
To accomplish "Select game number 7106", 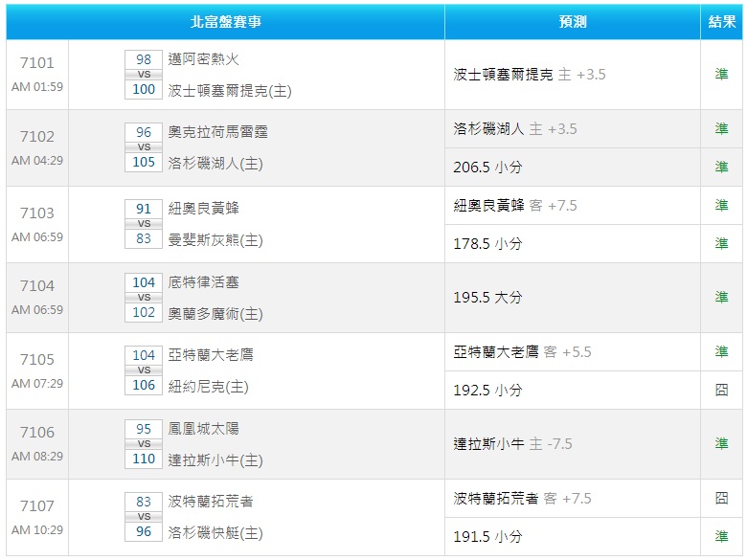I will 37,433.
